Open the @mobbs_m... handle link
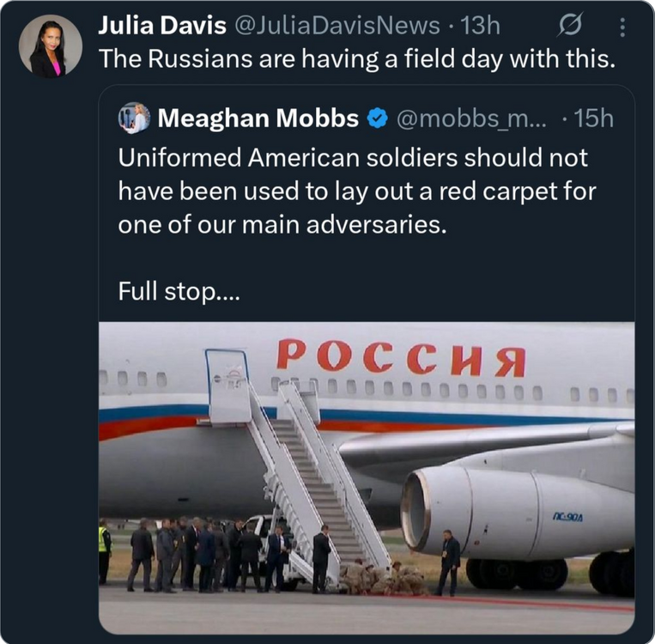Screen dimensions: 655x644 [x=470, y=119]
